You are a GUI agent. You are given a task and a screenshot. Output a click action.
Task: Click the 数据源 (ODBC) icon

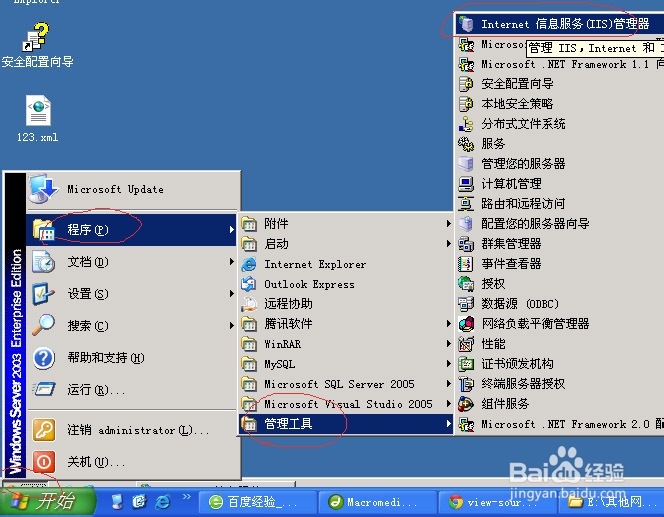click(x=466, y=304)
